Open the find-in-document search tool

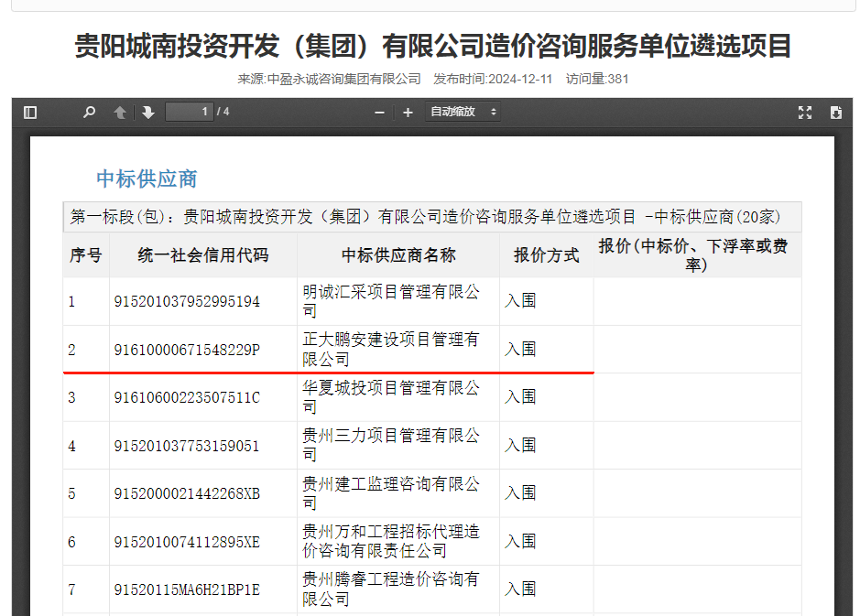pos(89,113)
